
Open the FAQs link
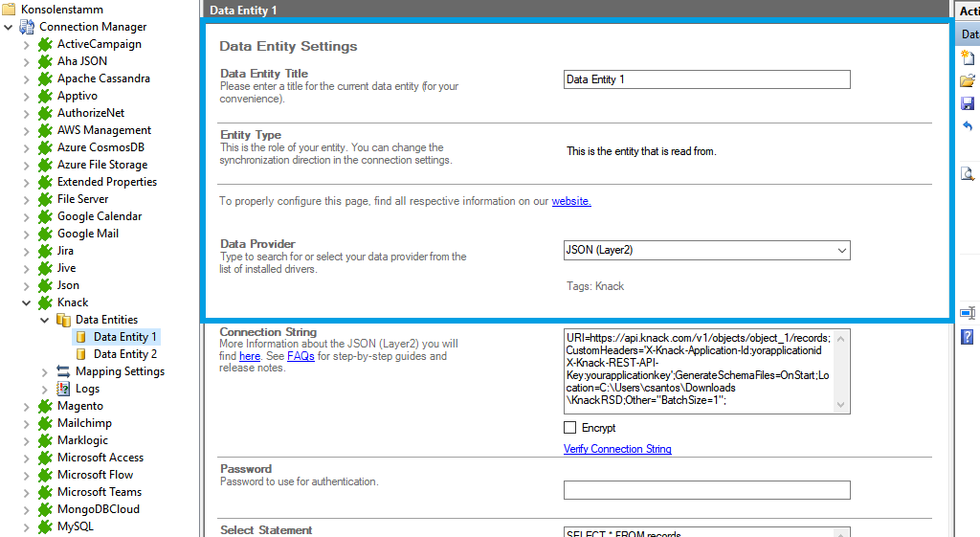pos(301,356)
